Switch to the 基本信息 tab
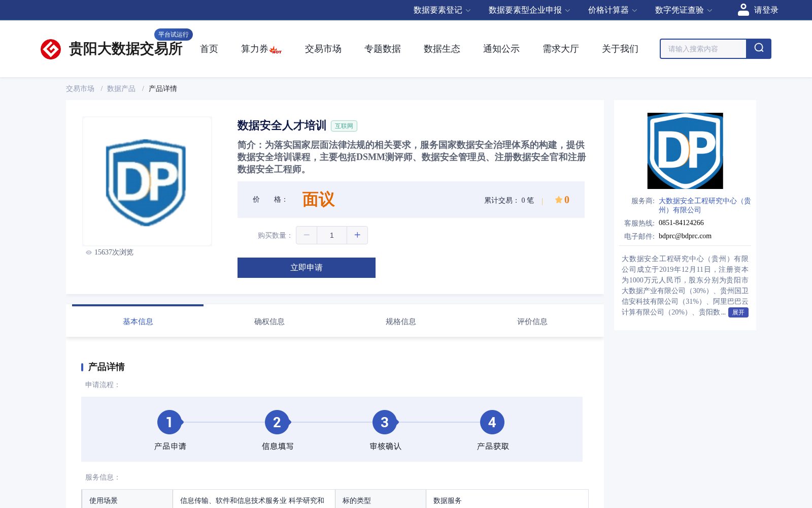Viewport: 812px width, 508px height. 138,322
